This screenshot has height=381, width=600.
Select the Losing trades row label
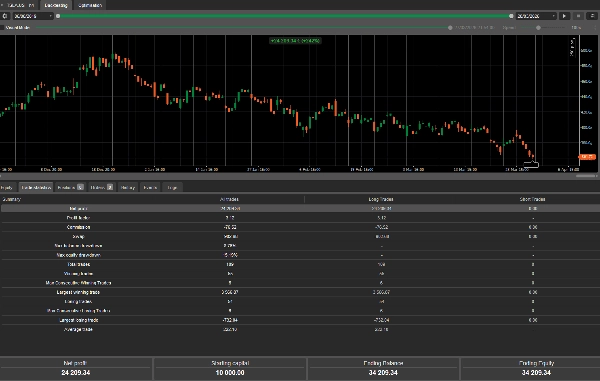pos(78,301)
